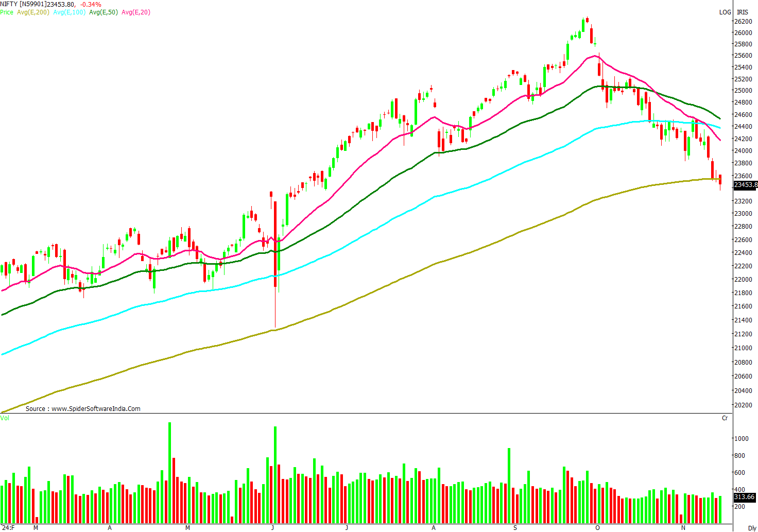Click the S September axis label
This screenshot has height=532, width=758.
[x=515, y=528]
